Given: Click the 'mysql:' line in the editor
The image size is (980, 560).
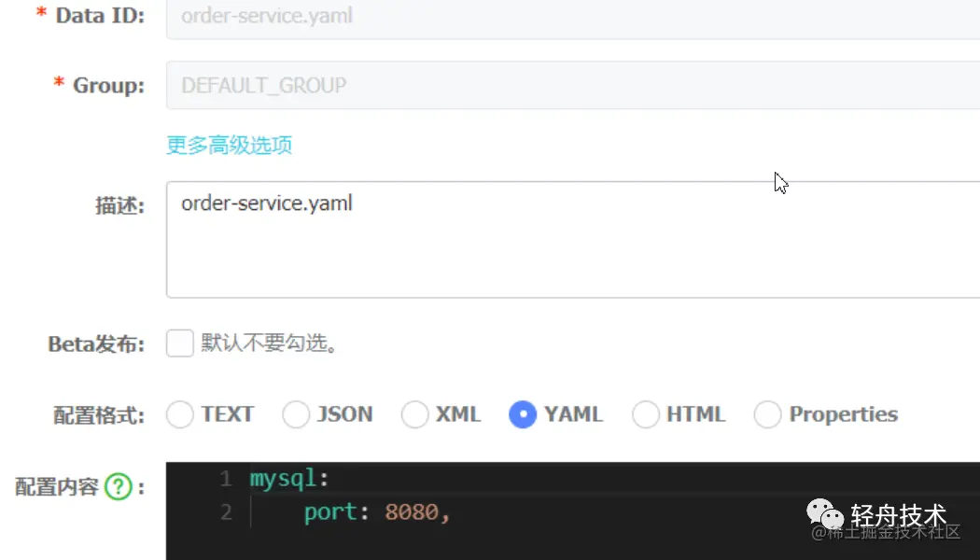Looking at the screenshot, I should click(x=289, y=479).
